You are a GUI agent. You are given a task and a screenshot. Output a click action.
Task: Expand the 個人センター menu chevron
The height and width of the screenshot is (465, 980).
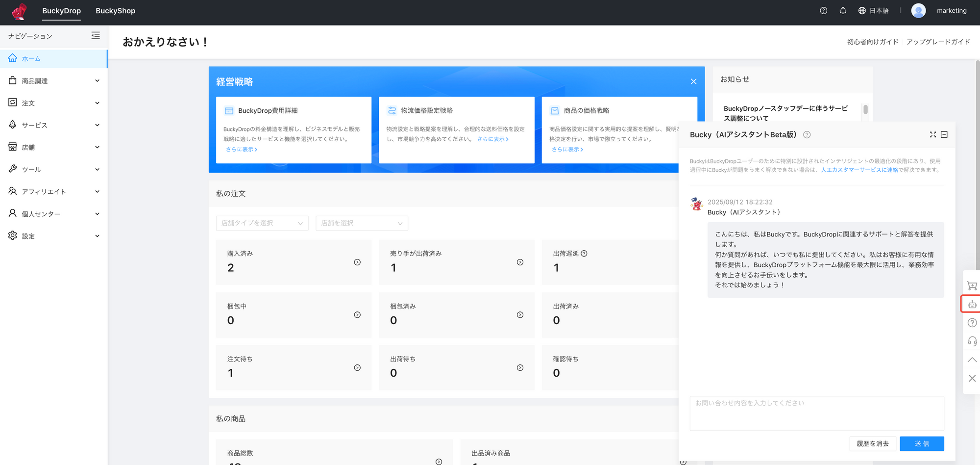tap(97, 213)
